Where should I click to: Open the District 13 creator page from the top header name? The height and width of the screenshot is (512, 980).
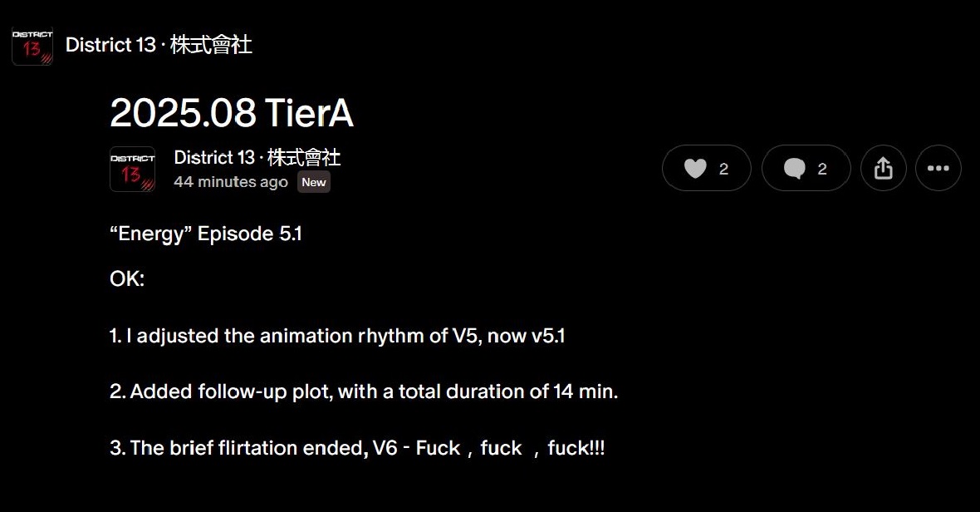(159, 45)
